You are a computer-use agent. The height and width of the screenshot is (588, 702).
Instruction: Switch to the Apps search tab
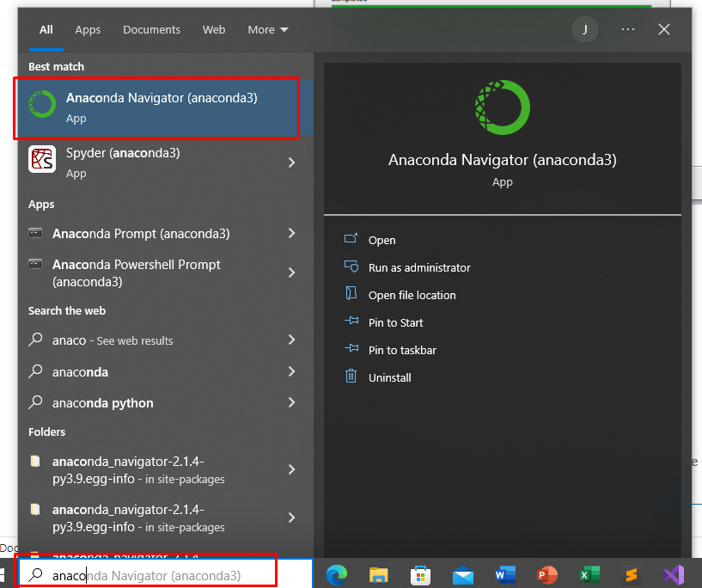(88, 29)
